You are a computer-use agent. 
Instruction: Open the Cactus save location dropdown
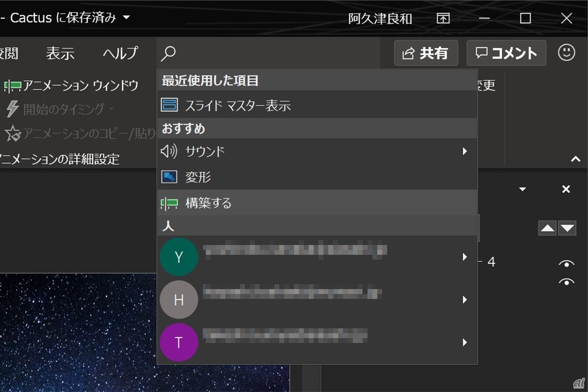point(126,18)
